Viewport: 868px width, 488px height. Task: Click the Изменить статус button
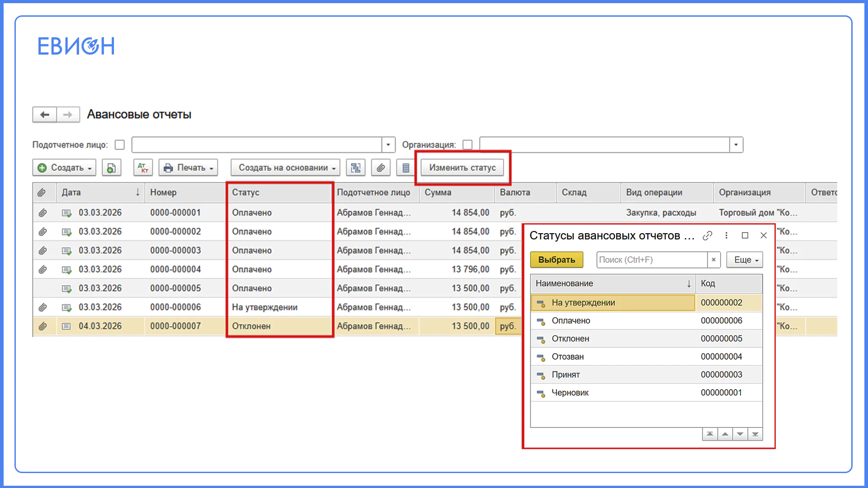coord(462,168)
